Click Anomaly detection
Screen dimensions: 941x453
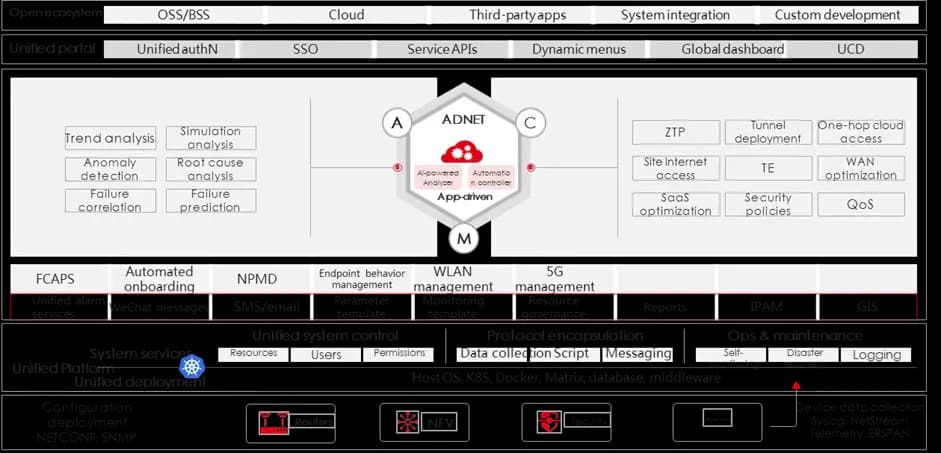[110, 169]
